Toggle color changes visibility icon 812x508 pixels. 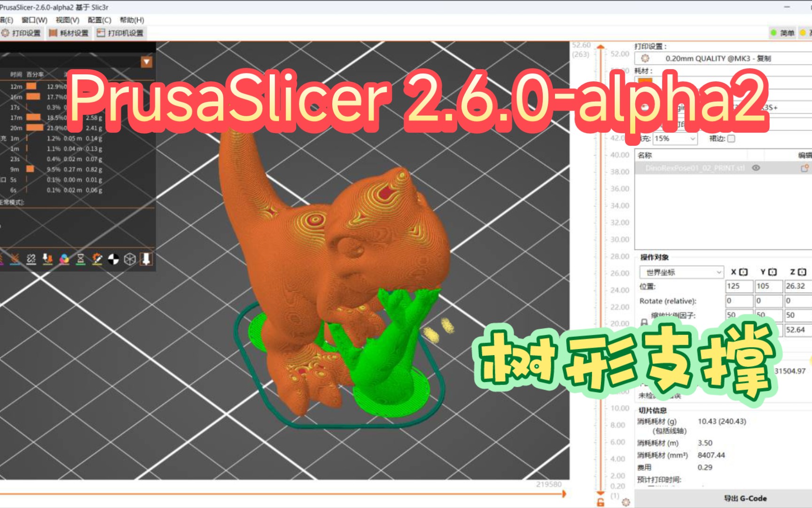click(64, 259)
